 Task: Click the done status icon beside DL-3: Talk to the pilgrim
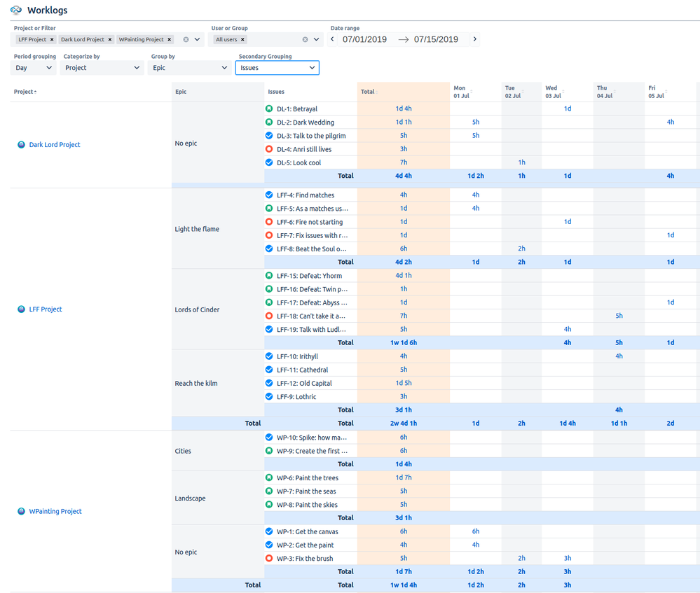268,135
